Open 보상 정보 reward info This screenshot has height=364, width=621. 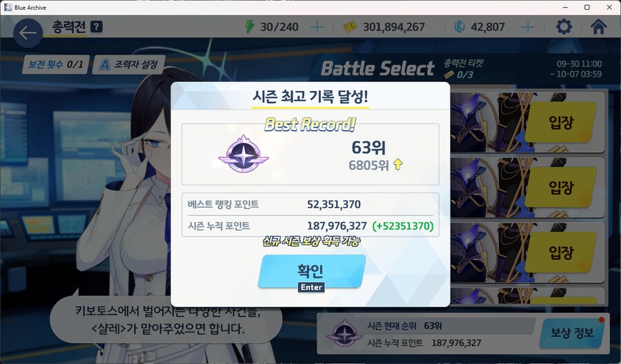click(572, 332)
